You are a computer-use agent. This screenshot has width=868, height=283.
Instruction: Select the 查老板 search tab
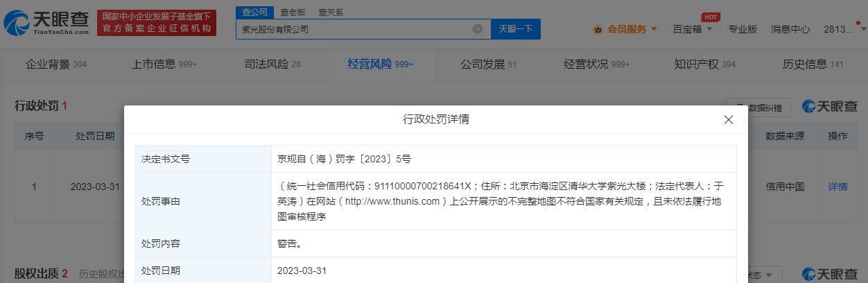pyautogui.click(x=293, y=12)
